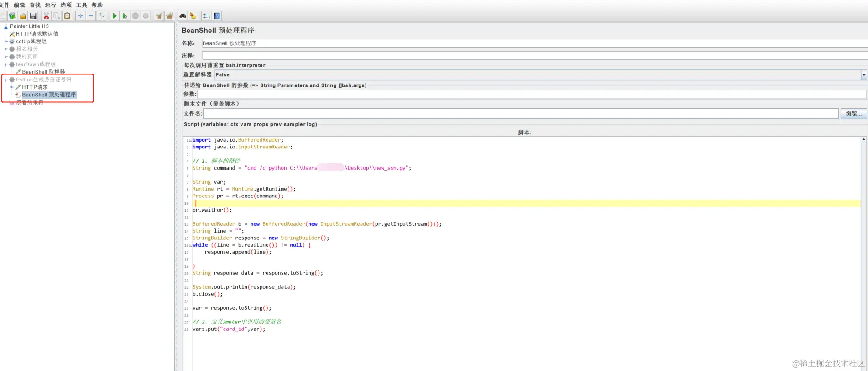Click the 注释 comment input field
This screenshot has height=371, width=868.
535,55
